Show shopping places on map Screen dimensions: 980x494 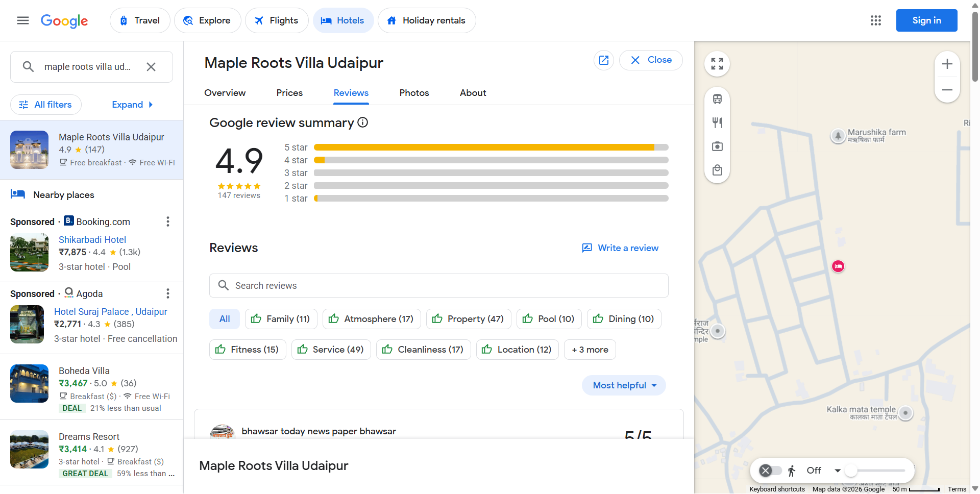pos(717,170)
